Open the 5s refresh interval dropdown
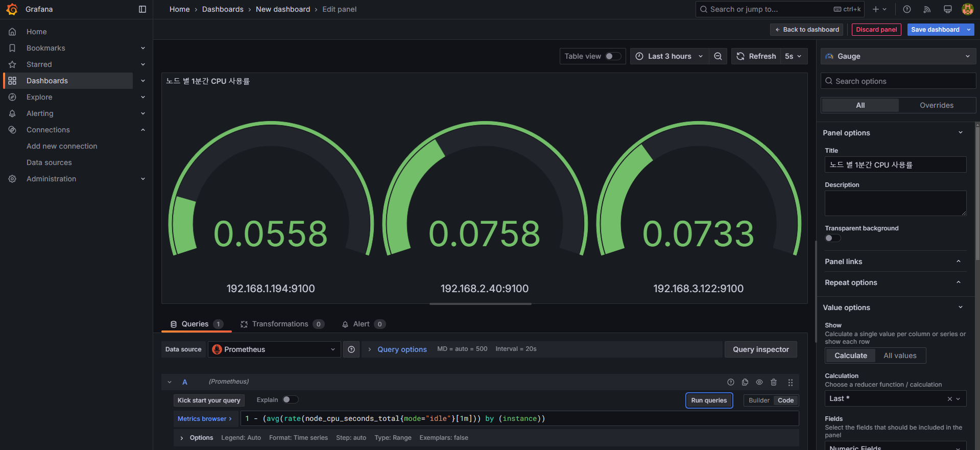The height and width of the screenshot is (450, 980). point(793,56)
